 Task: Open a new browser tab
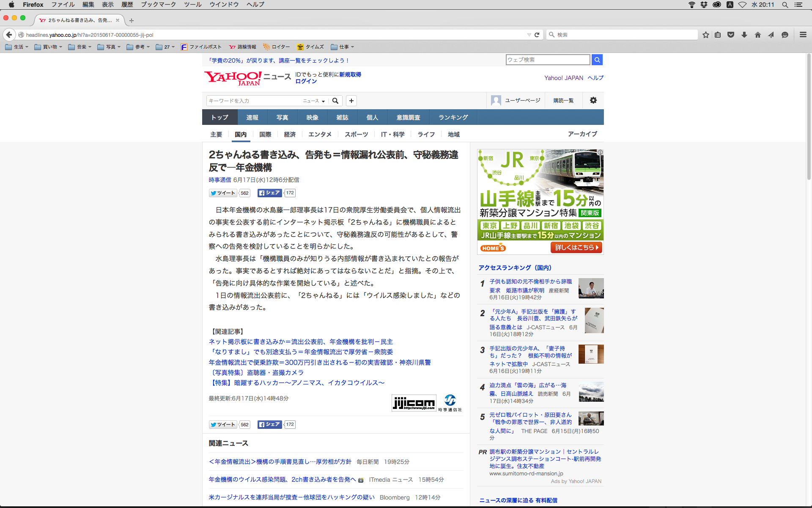pyautogui.click(x=132, y=20)
